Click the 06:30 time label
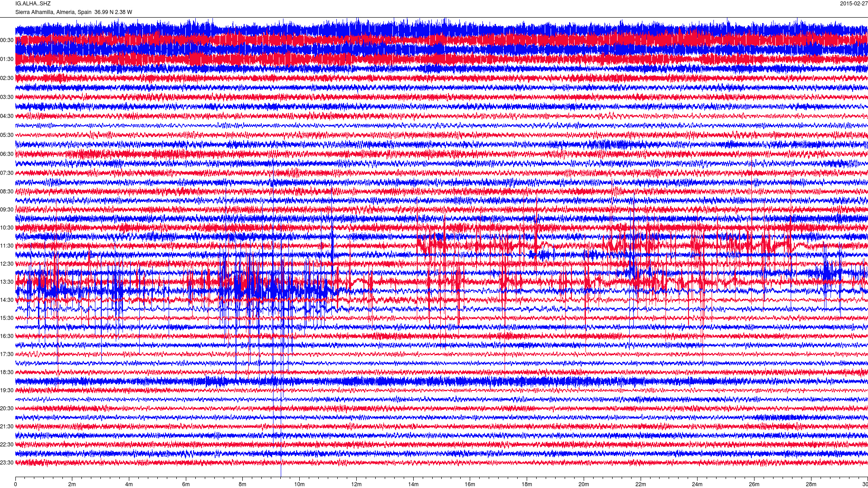Screen dimensions: 868x488 point(7,154)
